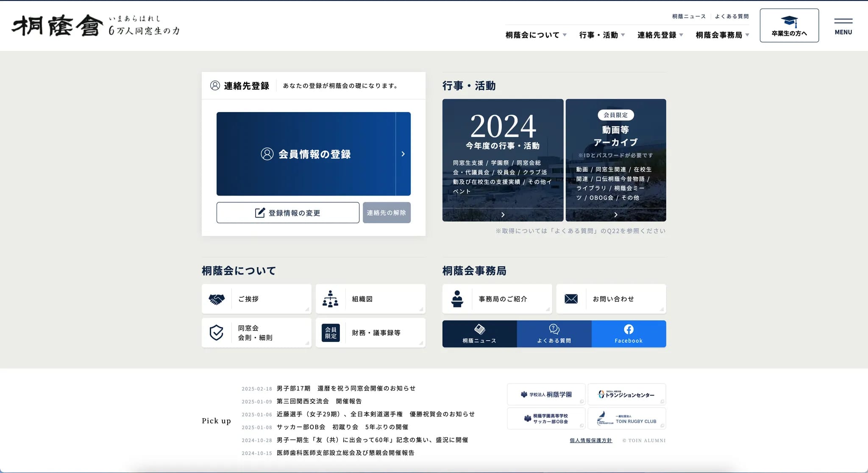
Task: Click the 登録情報の変更 button
Action: pyautogui.click(x=288, y=213)
